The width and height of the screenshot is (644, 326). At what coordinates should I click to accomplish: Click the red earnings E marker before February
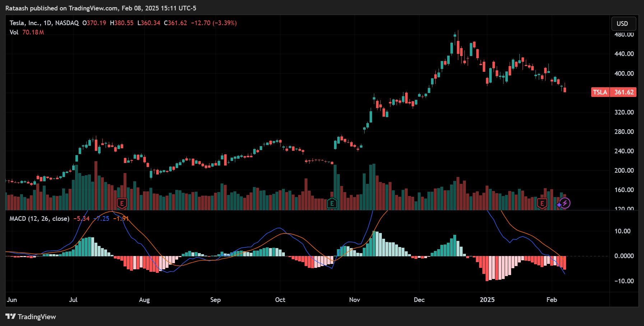542,204
